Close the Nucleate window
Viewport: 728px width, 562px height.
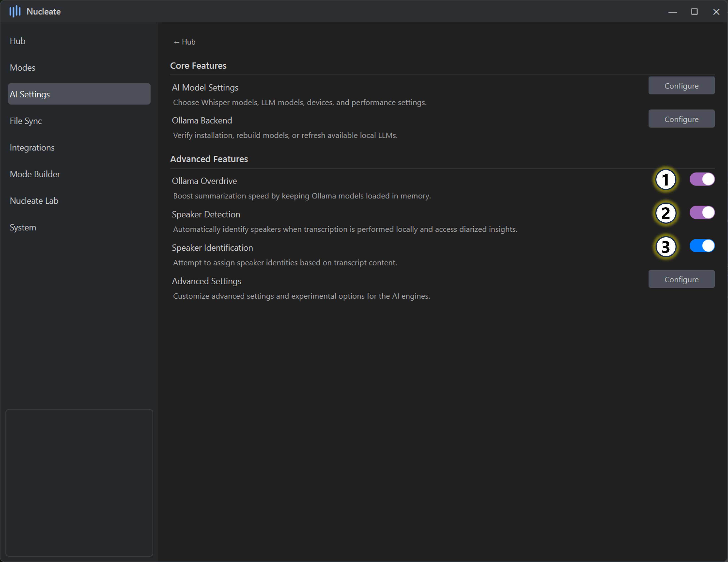point(716,12)
